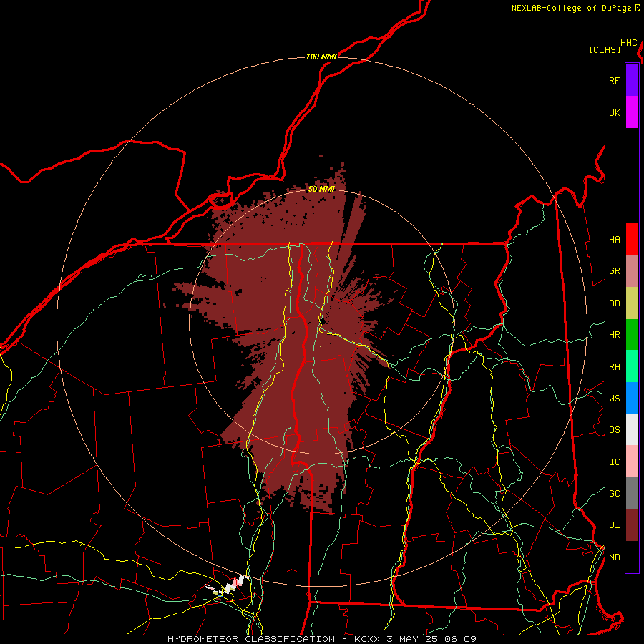
Task: Click the ND legend label
Action: (614, 557)
